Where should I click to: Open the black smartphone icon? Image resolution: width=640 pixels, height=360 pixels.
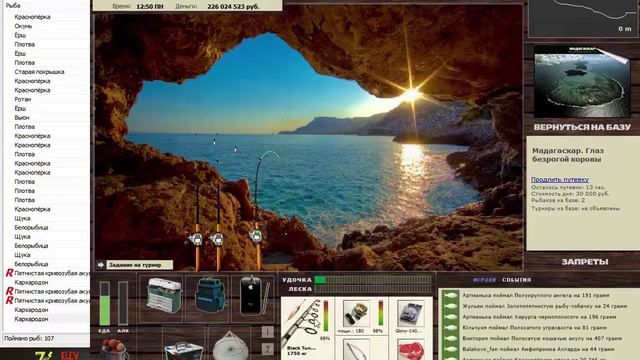pyautogui.click(x=254, y=296)
